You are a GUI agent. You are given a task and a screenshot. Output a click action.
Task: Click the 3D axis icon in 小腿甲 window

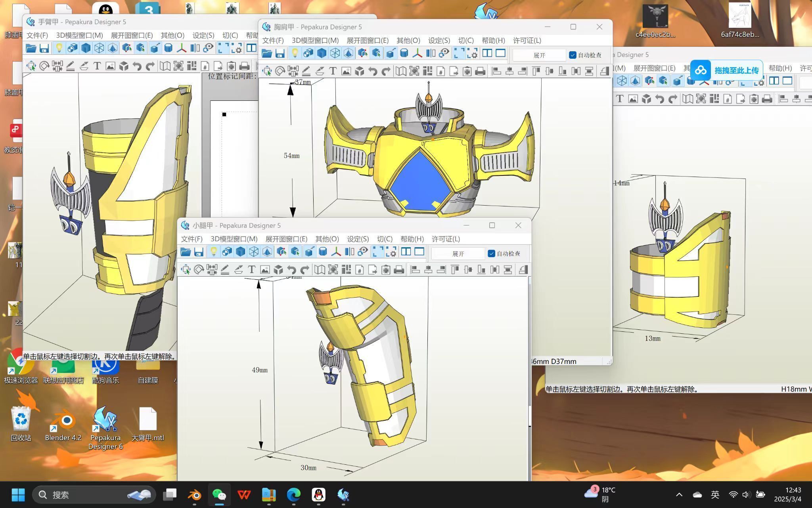(336, 252)
